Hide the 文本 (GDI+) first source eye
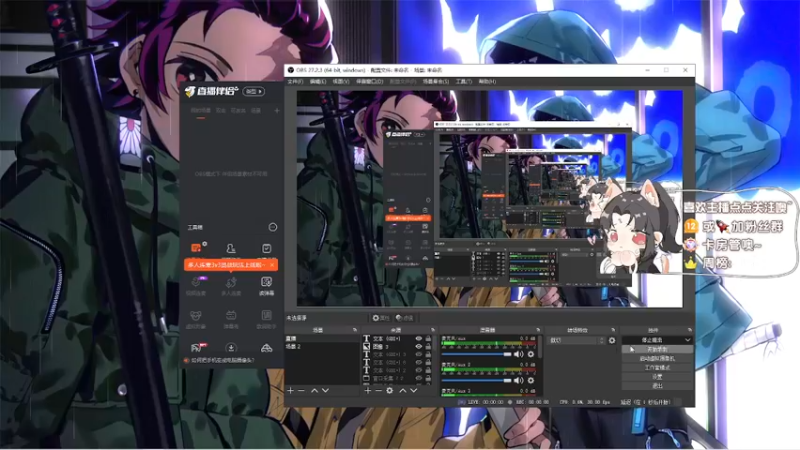The height and width of the screenshot is (450, 800). point(419,338)
